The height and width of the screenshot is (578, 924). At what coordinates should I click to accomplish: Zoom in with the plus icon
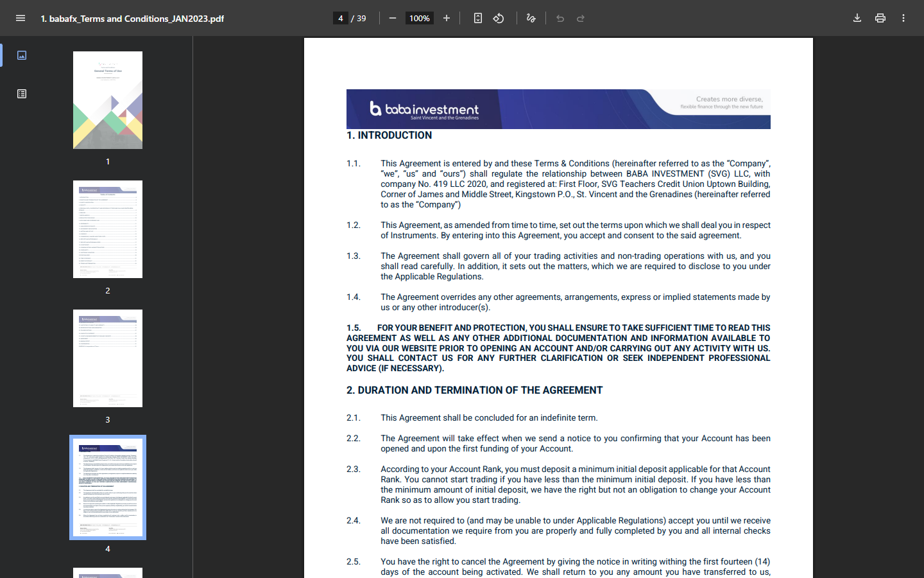(447, 18)
